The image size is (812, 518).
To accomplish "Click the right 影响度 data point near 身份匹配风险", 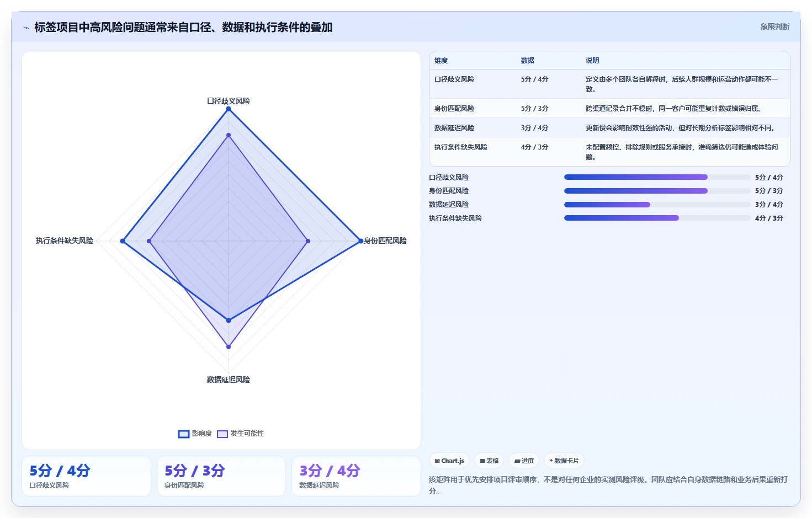I will pos(361,241).
